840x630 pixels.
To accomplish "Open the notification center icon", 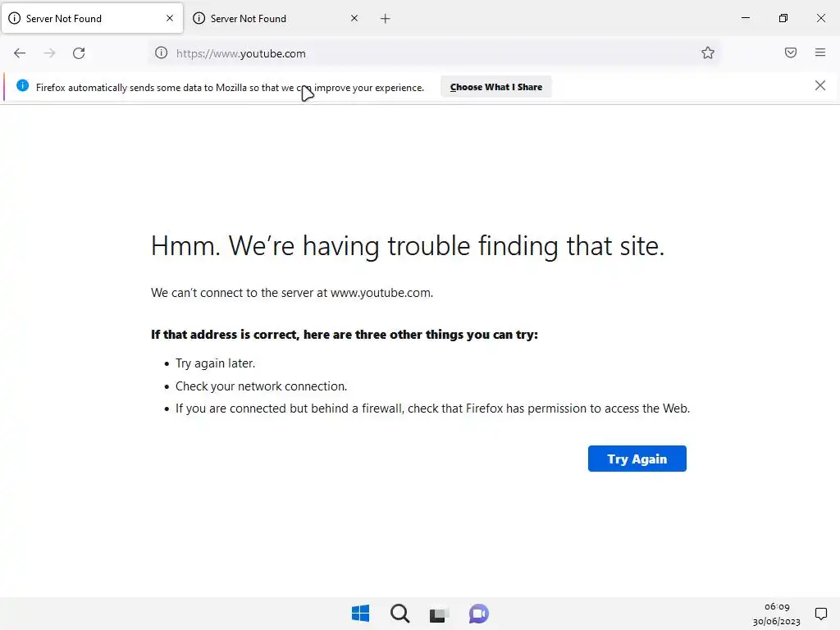I will coord(820,614).
